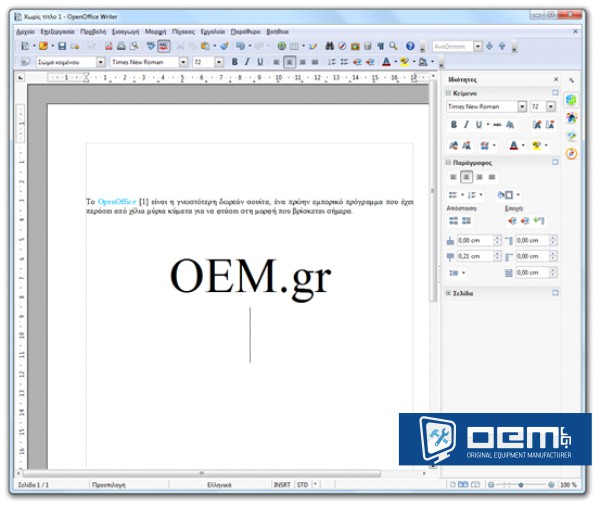Open Properties deck icon in sidebar

pos(571,100)
